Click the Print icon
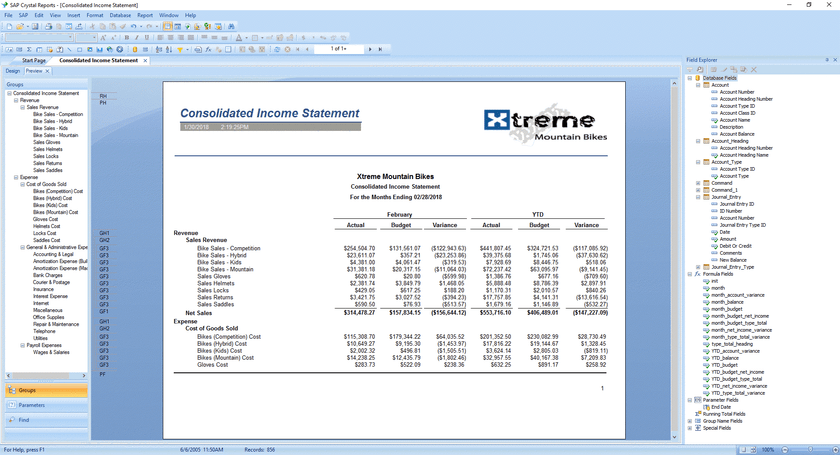The width and height of the screenshot is (840, 455). (x=48, y=26)
